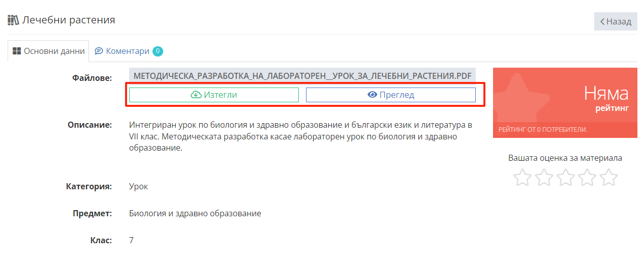Click the Описание label

coord(90,125)
